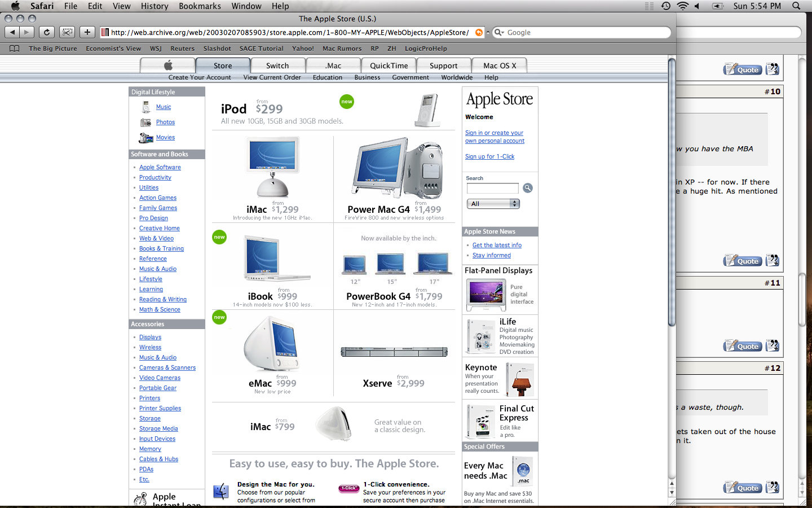812x508 pixels.
Task: Select the Support tab
Action: [444, 65]
